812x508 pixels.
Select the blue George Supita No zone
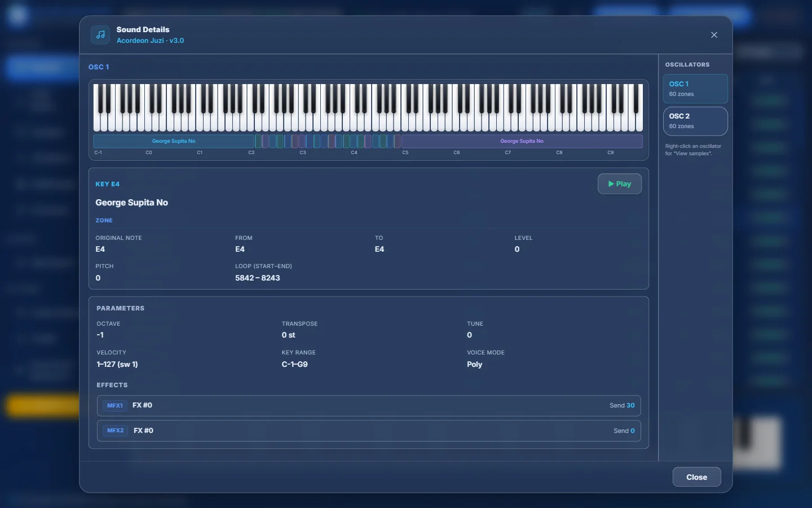(x=174, y=141)
